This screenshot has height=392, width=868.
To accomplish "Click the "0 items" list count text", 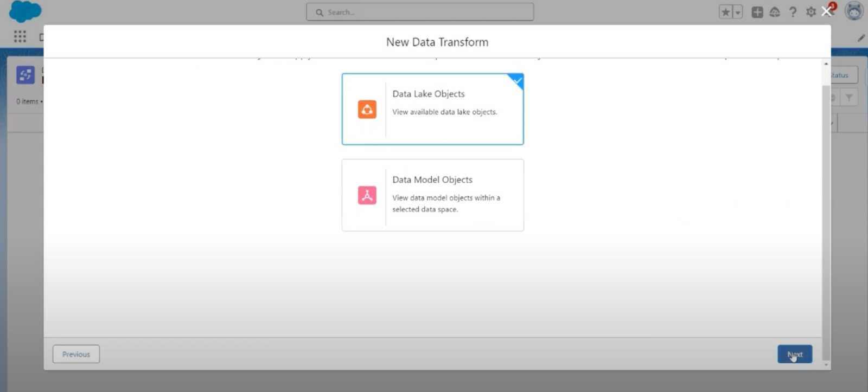I will [27, 101].
